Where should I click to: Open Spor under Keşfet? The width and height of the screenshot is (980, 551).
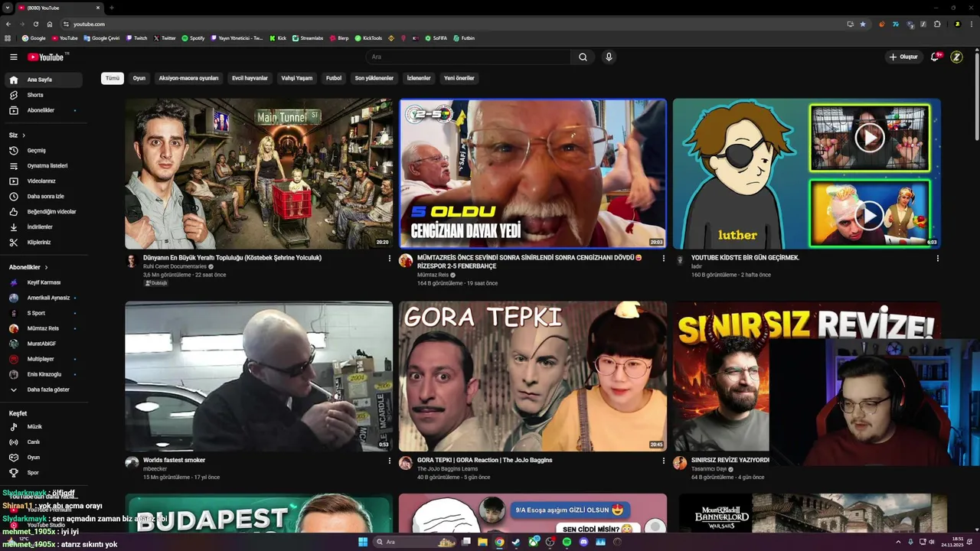[43, 473]
